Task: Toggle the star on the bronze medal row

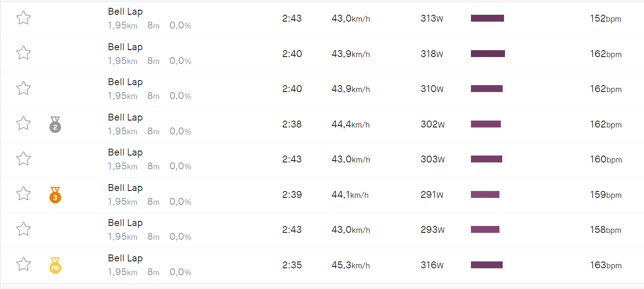Action: pos(23,194)
